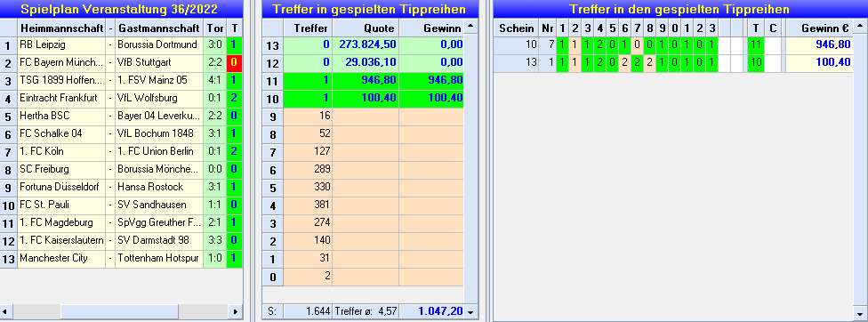Select RB Leipzig row

click(121, 44)
